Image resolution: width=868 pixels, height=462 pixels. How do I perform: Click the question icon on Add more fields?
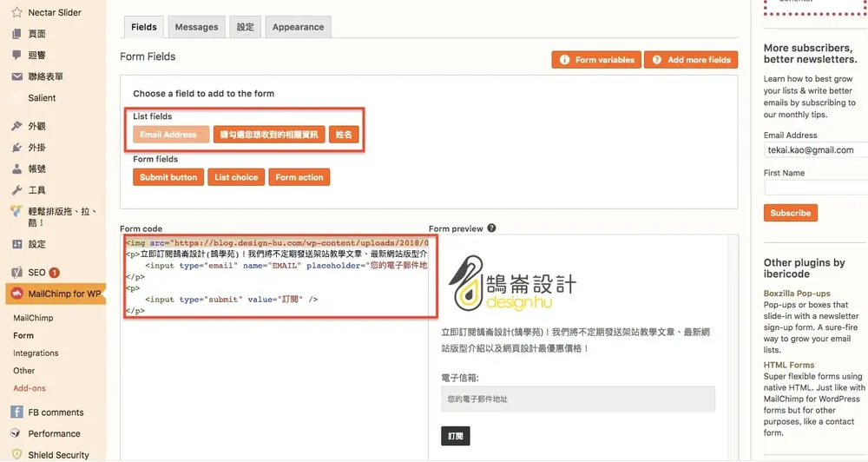(656, 60)
